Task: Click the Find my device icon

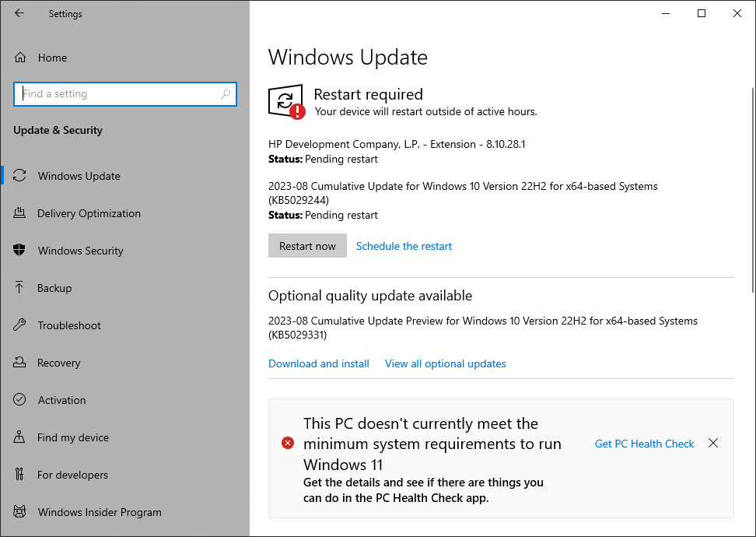Action: [x=20, y=437]
